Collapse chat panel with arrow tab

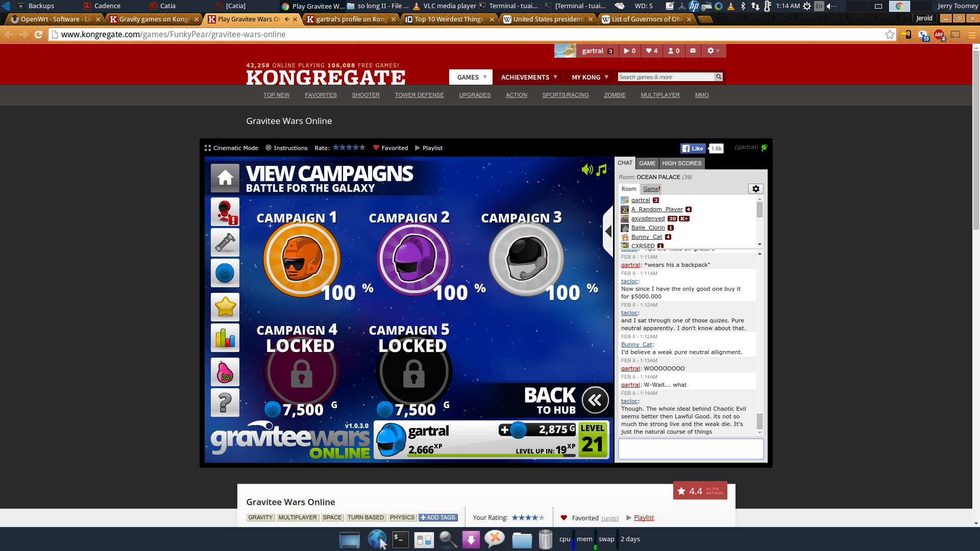point(608,231)
